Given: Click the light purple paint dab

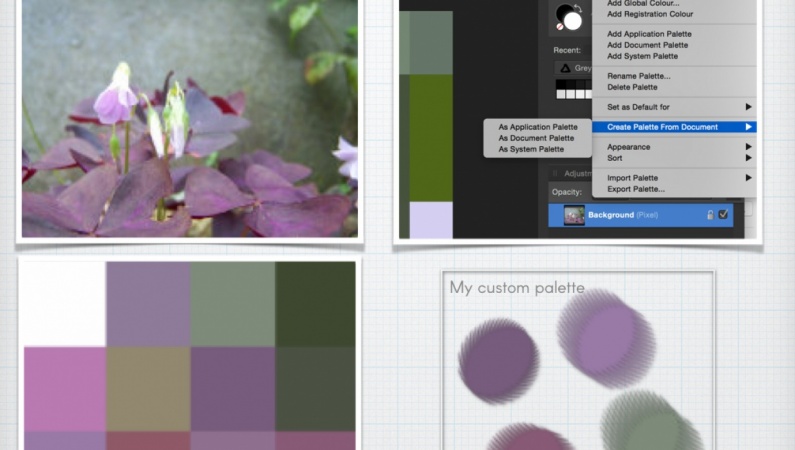Looking at the screenshot, I should coord(606,338).
